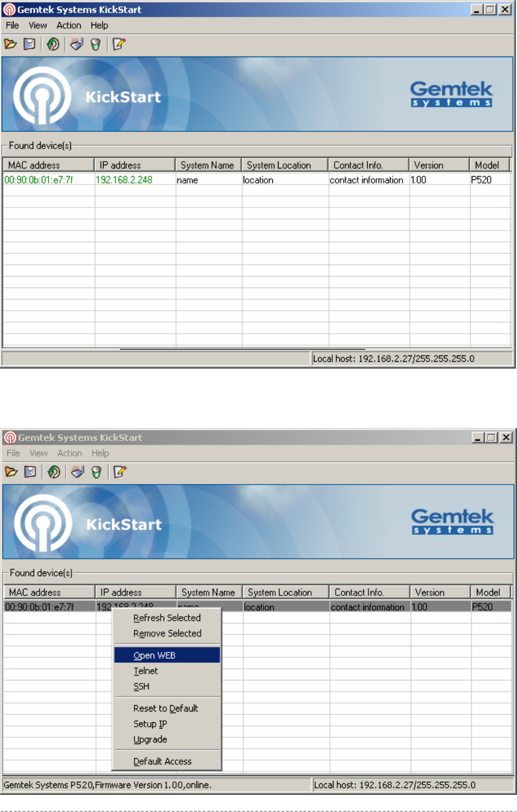The image size is (517, 812).
Task: Click access point device icon in grayed-out KickStart window
Action: [78, 471]
